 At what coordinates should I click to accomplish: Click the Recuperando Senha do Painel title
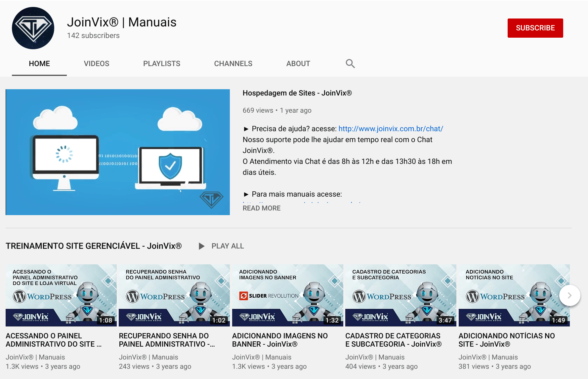pos(167,340)
